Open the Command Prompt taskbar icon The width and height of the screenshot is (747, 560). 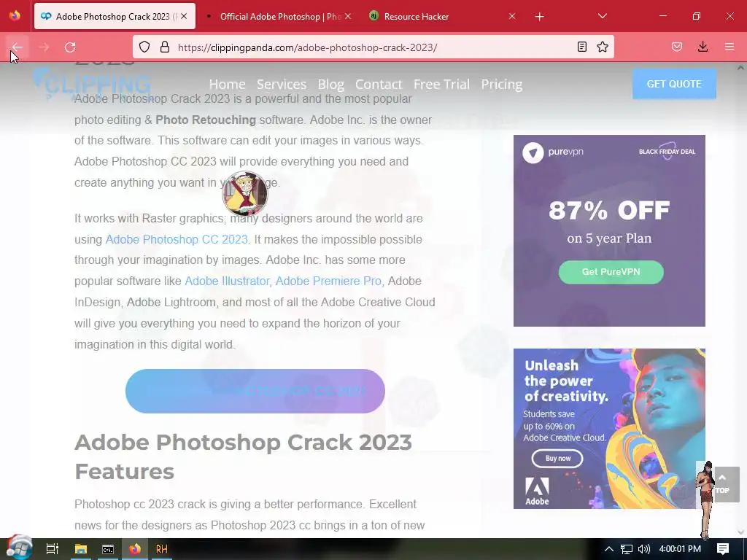[108, 549]
